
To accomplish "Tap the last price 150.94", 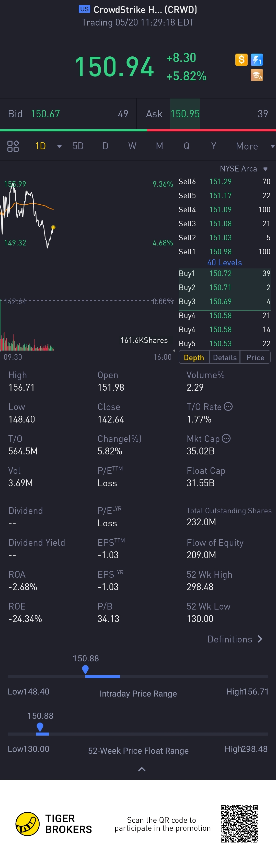I will point(114,67).
